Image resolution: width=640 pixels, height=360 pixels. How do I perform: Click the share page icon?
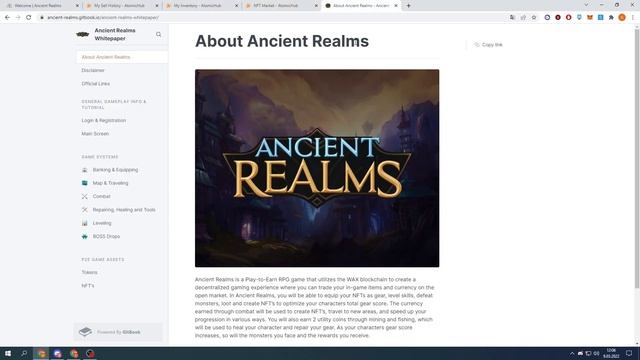[523, 18]
